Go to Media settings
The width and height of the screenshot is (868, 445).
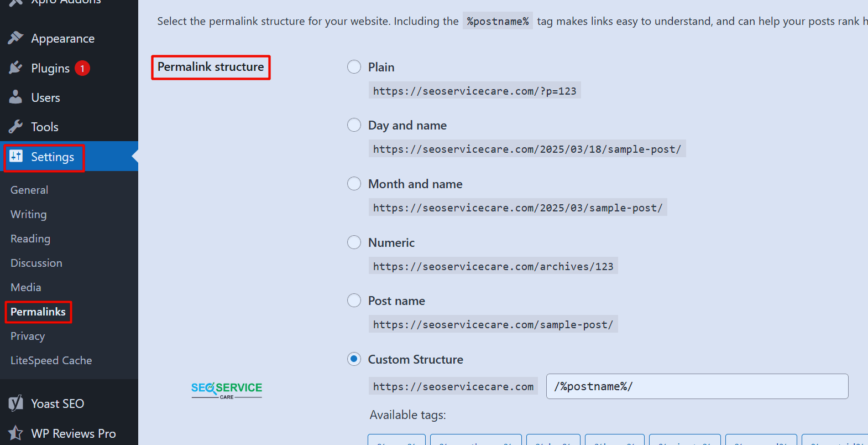pos(26,287)
